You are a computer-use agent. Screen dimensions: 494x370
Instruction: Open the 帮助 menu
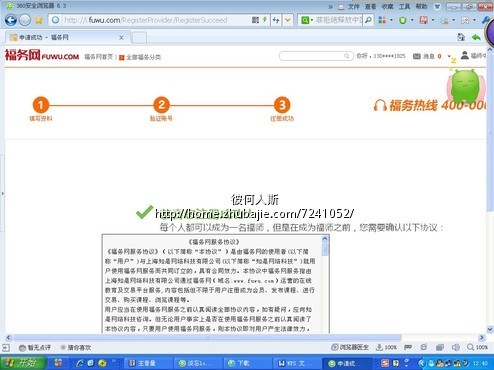[421, 6]
